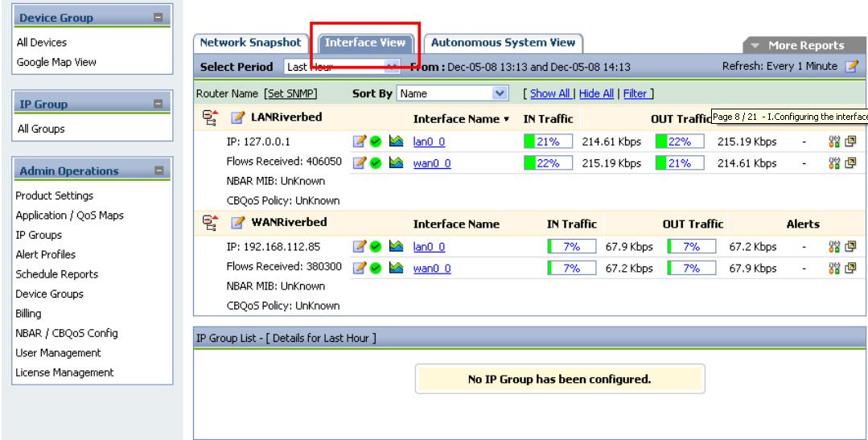Click the pencil edit icon for LANRiverbed lan0_0

[x=360, y=142]
